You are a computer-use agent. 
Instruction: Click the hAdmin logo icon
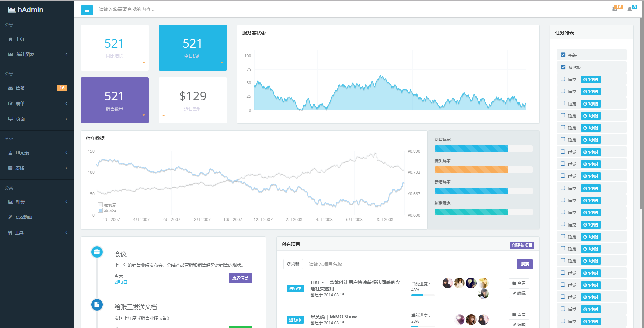tap(12, 10)
